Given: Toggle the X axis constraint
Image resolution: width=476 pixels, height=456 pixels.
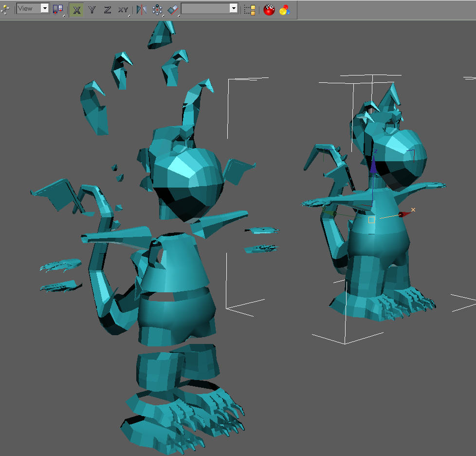Looking at the screenshot, I should coord(76,10).
